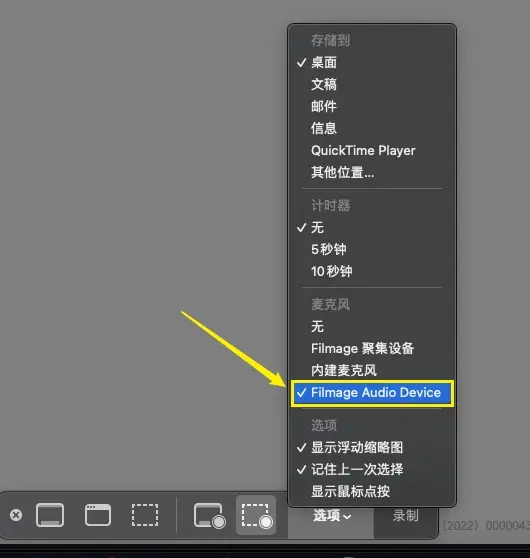
Task: Select the capture selected portion icon
Action: [x=145, y=515]
